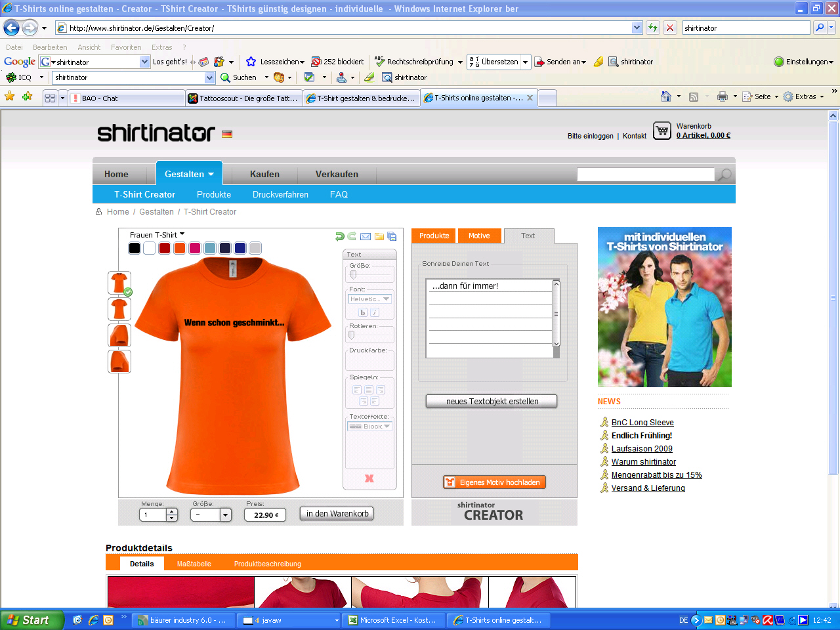Open Favoriten menu in menu bar
This screenshot has width=840, height=630.
pos(126,47)
